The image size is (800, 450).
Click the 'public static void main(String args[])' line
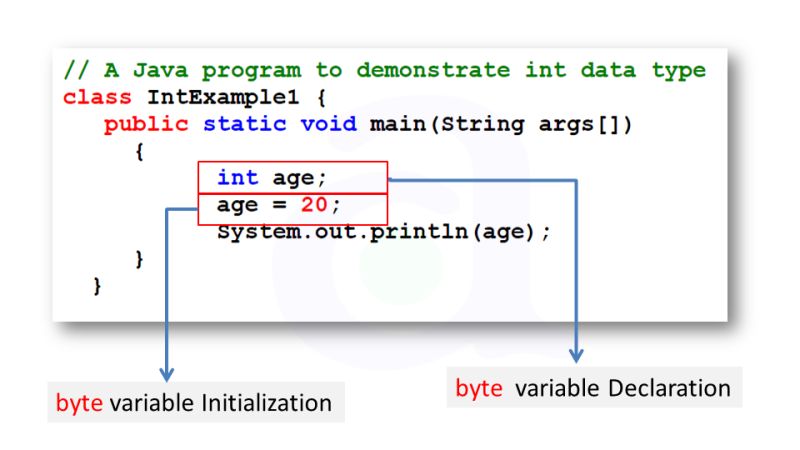[368, 124]
